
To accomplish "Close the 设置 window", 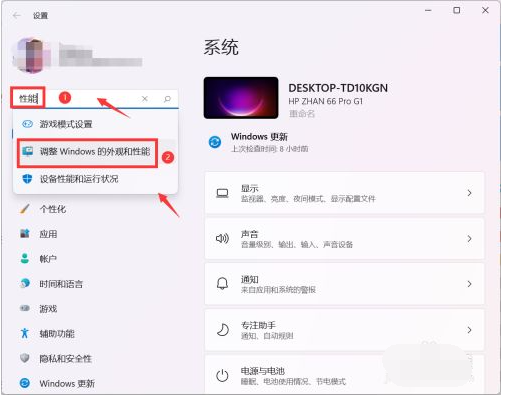I will coord(485,11).
